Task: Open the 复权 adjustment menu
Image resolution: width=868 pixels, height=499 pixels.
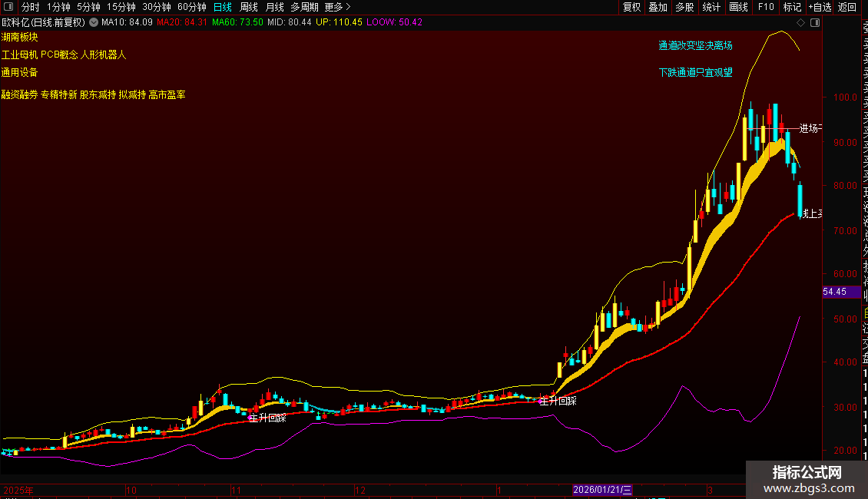Action: click(x=631, y=7)
